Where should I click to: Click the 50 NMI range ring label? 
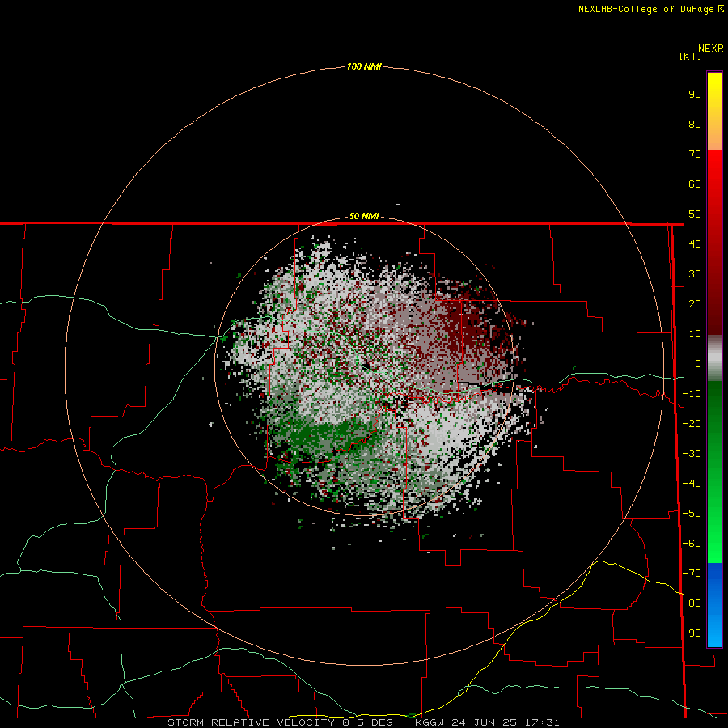[364, 216]
